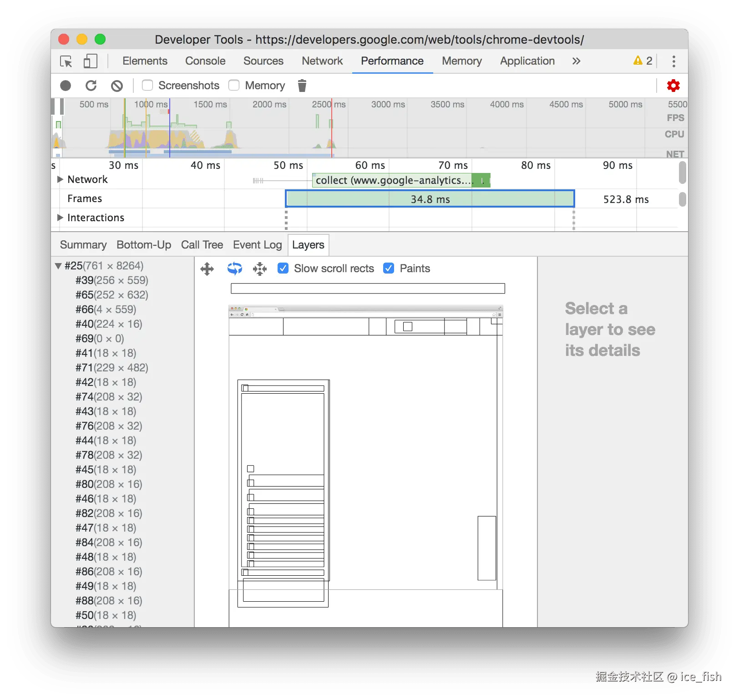The height and width of the screenshot is (700, 739).
Task: Open the Console tab
Action: point(205,61)
